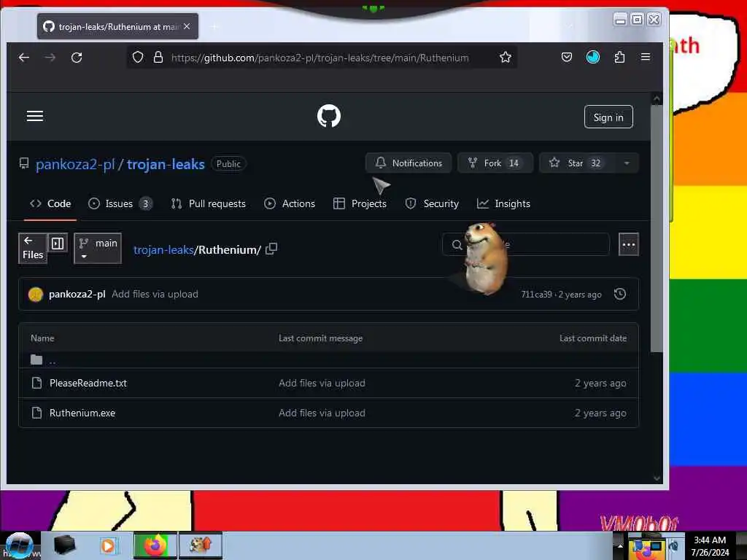Open the Issues tab
Viewport: 747px width, 560px height.
point(120,204)
